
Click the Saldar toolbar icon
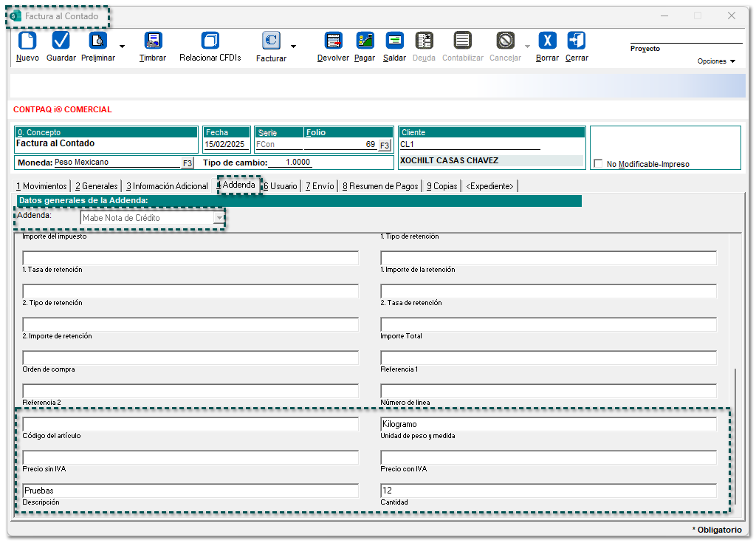point(395,41)
